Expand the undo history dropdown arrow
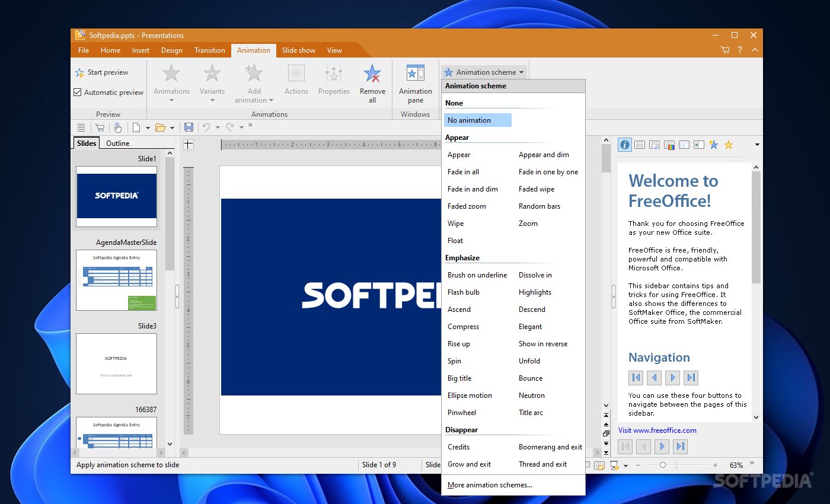830x504 pixels. tap(218, 127)
